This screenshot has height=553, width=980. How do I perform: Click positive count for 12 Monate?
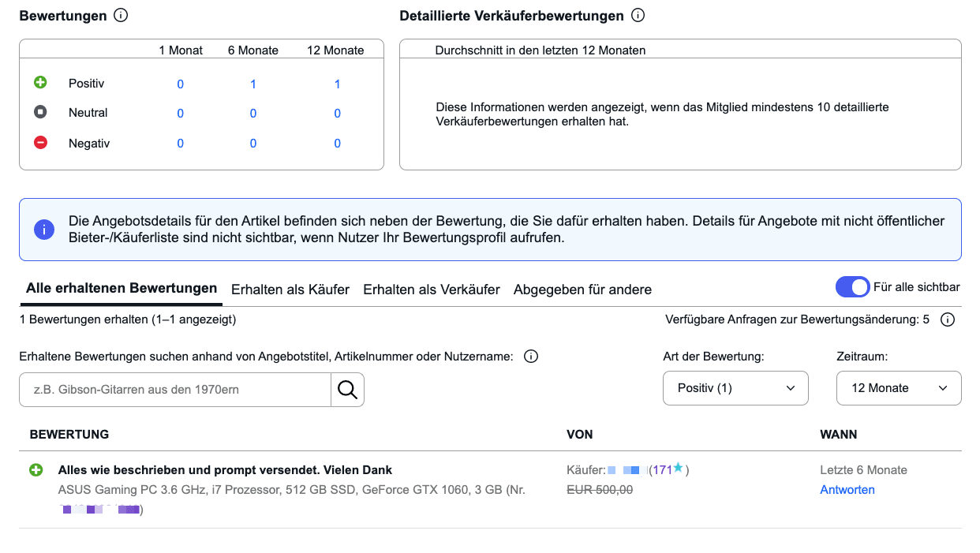[337, 84]
